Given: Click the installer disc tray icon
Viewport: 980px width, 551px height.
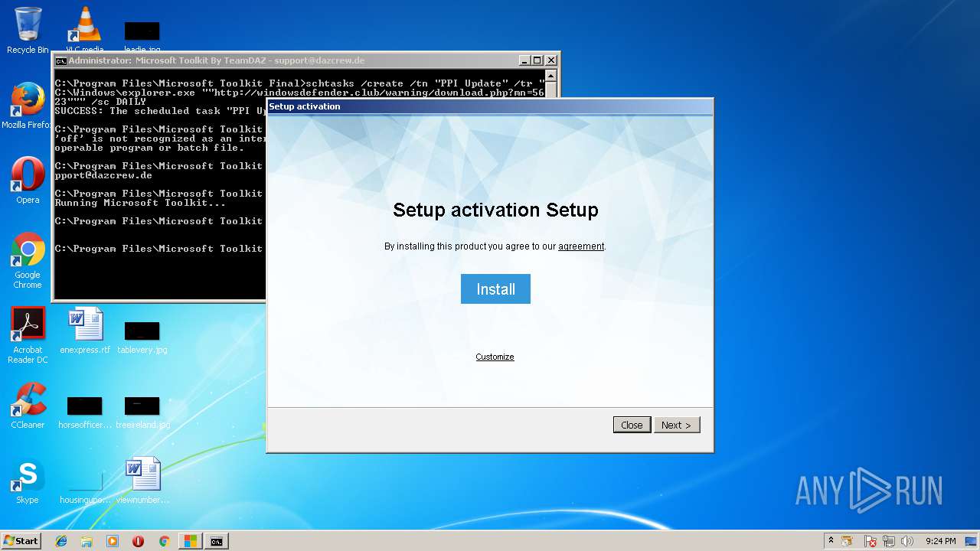Looking at the screenshot, I should coord(848,541).
